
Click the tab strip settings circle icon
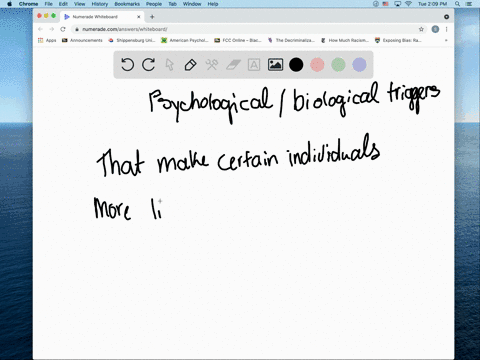[x=446, y=17]
